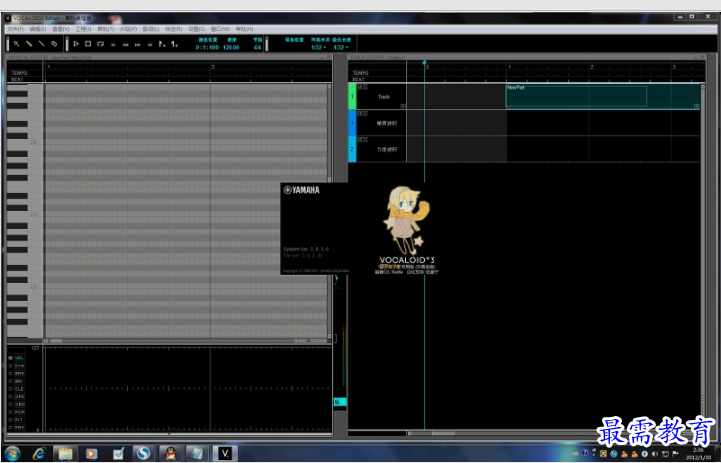Open the note length 1/32 dropdown
Image resolution: width=721 pixels, height=463 pixels.
(x=340, y=47)
